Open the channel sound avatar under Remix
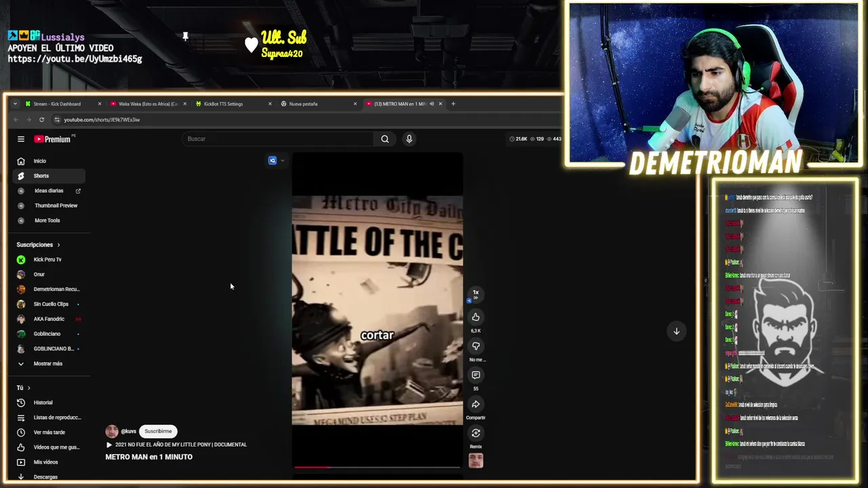Screen dimensions: 868x488 tap(476, 461)
